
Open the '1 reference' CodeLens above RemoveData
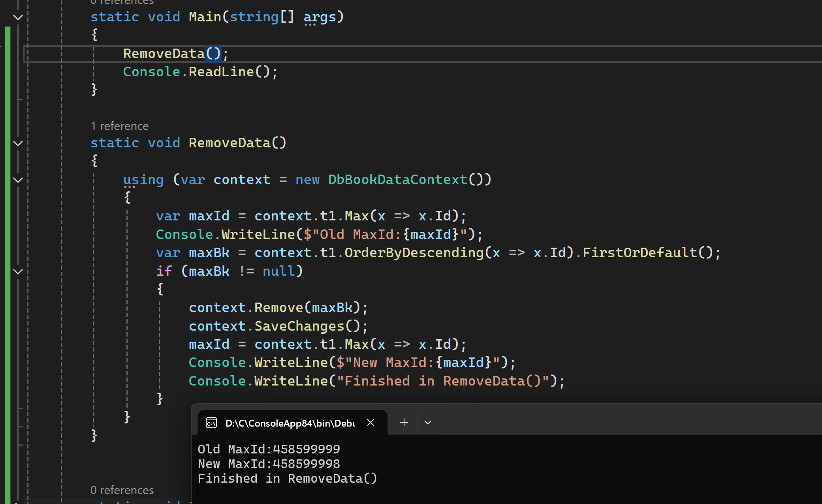coord(120,126)
